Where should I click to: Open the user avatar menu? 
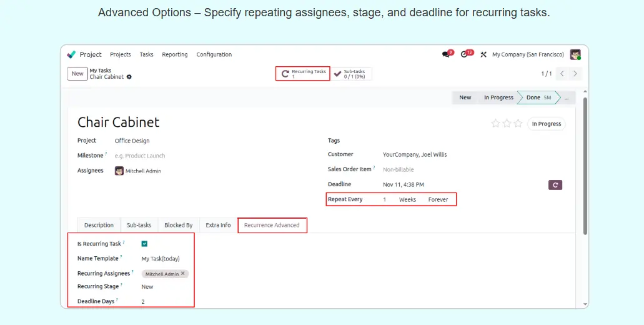pos(575,54)
